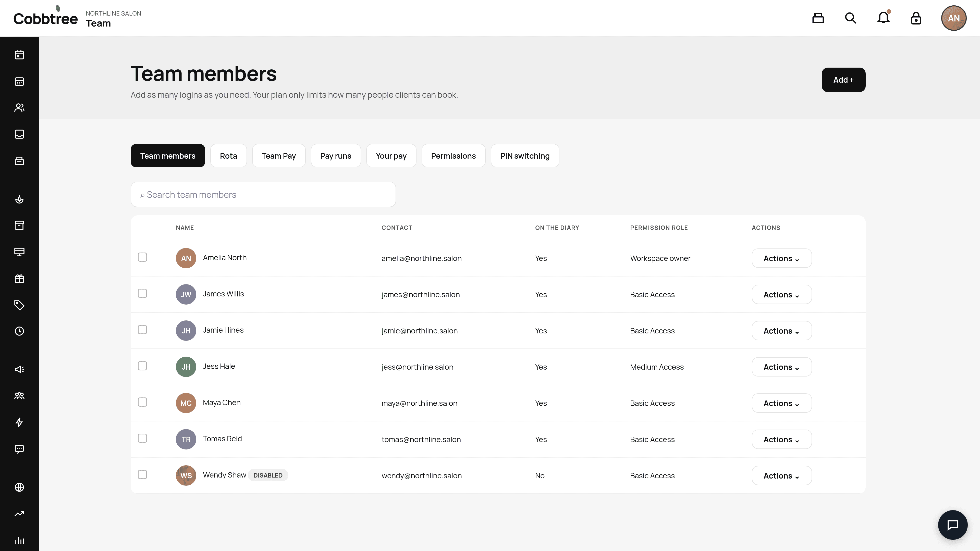Open the archive box icon in sidebar

click(x=19, y=226)
